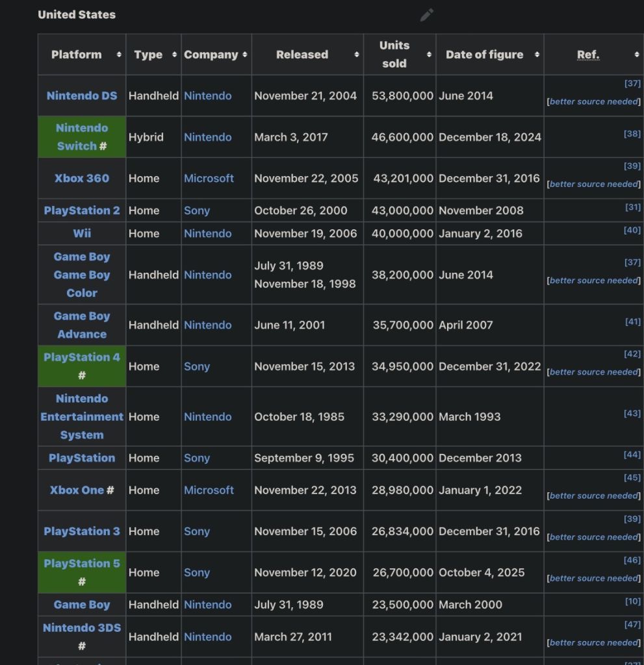Open reference [38] in Nintendo Switch row

(x=632, y=134)
